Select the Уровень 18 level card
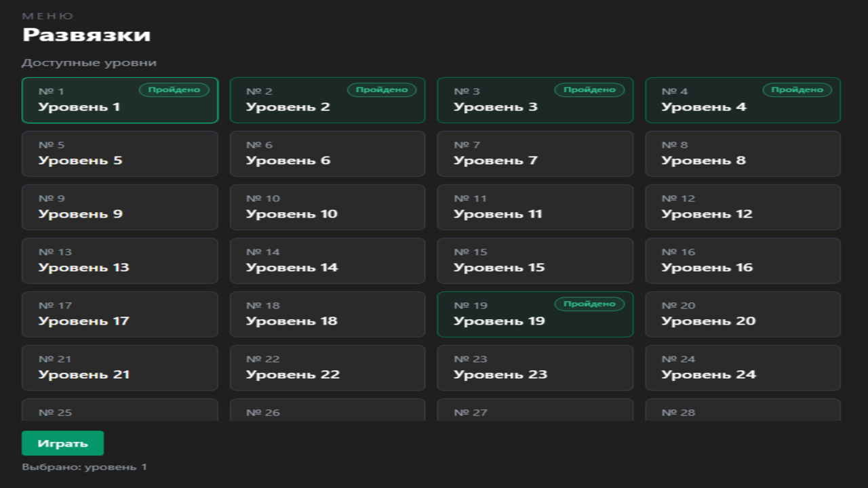 (x=328, y=314)
